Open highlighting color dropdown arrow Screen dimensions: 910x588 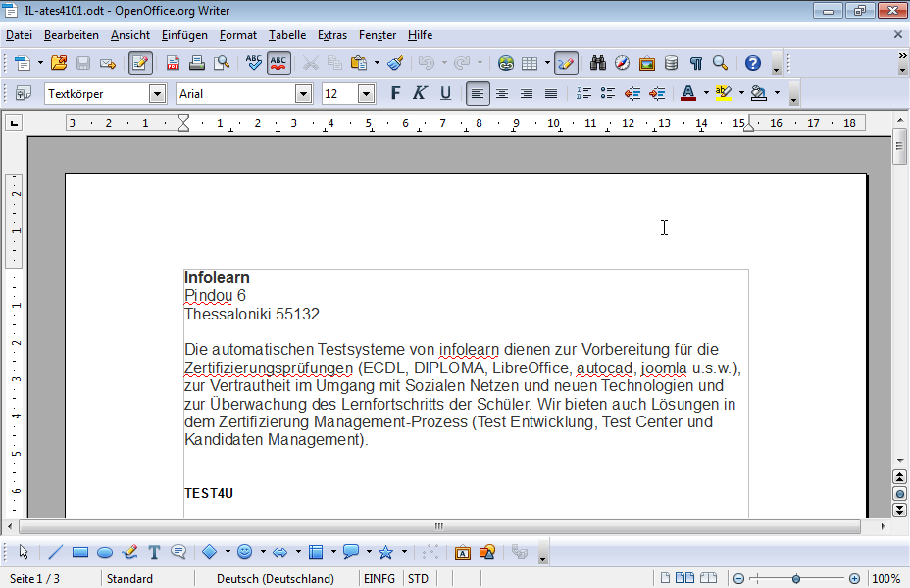click(741, 93)
